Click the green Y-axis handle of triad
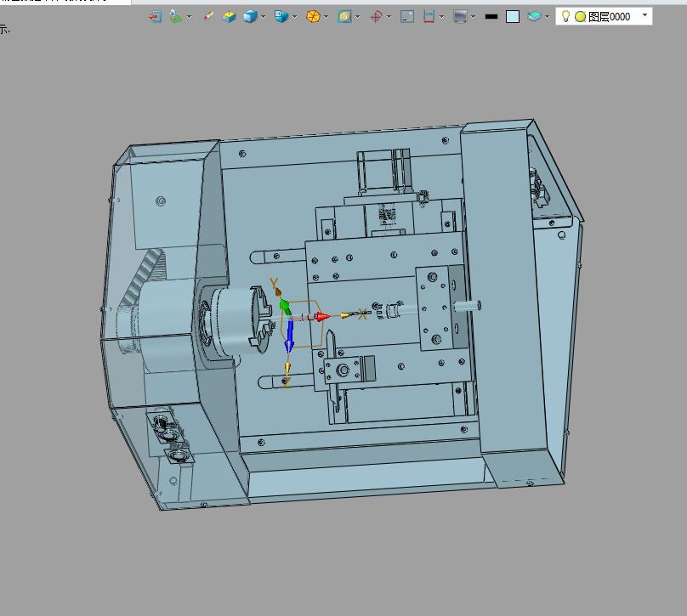This screenshot has height=616, width=687. tap(285, 307)
